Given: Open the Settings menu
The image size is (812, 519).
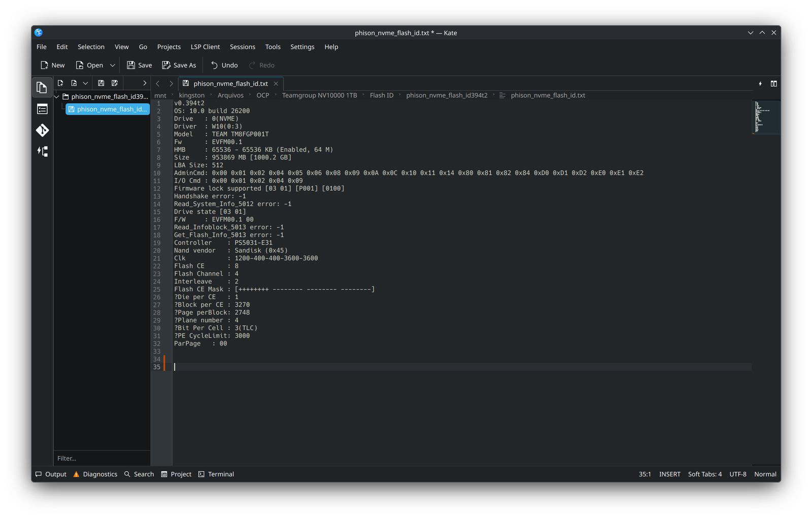Looking at the screenshot, I should click(302, 47).
